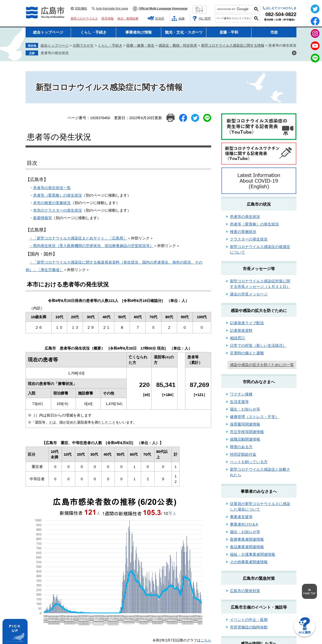The height and width of the screenshot is (644, 322).
Task: Open sidebar 特別定額給付金 link
Action: pyautogui.click(x=243, y=454)
